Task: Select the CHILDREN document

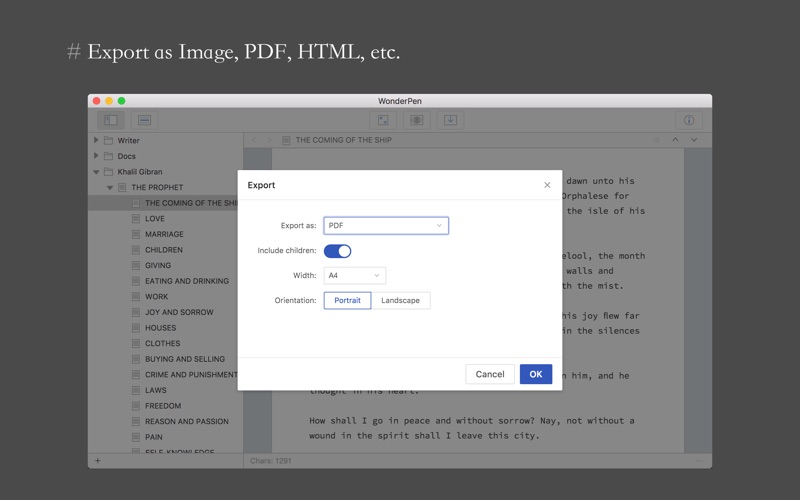Action: click(x=164, y=250)
